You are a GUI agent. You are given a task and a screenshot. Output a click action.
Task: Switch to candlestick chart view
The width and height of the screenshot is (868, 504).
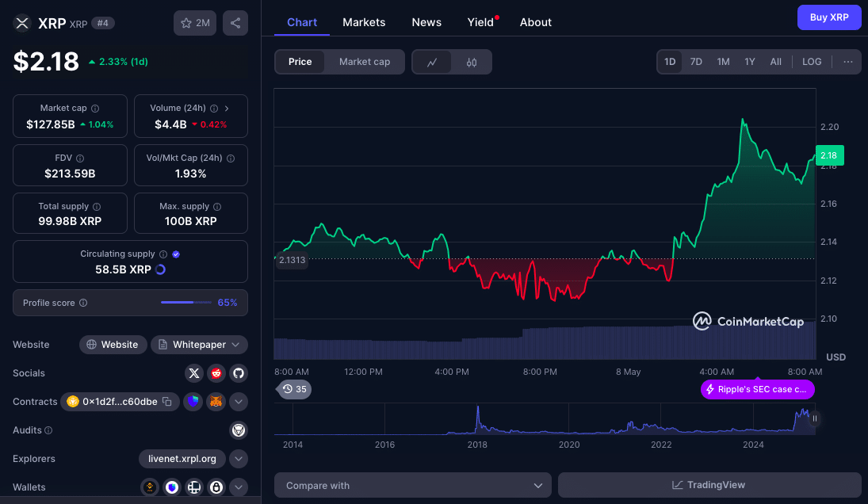[472, 62]
